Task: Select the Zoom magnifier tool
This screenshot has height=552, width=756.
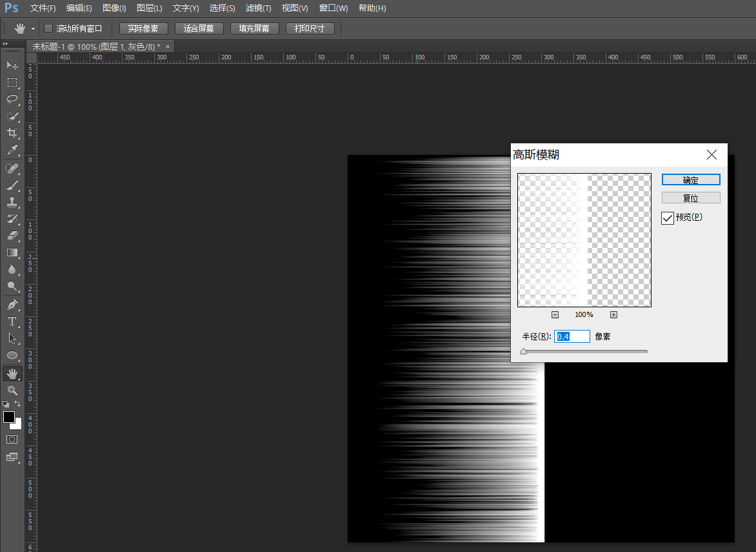Action: pos(12,391)
